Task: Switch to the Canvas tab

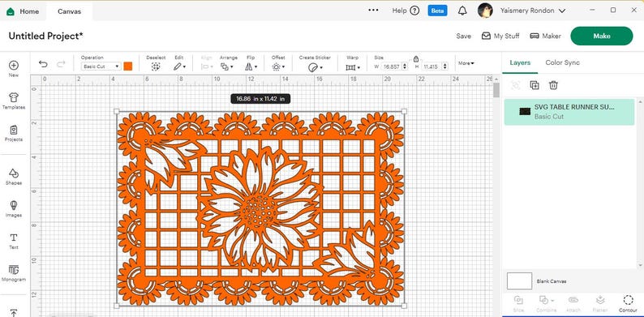Action: (x=70, y=11)
